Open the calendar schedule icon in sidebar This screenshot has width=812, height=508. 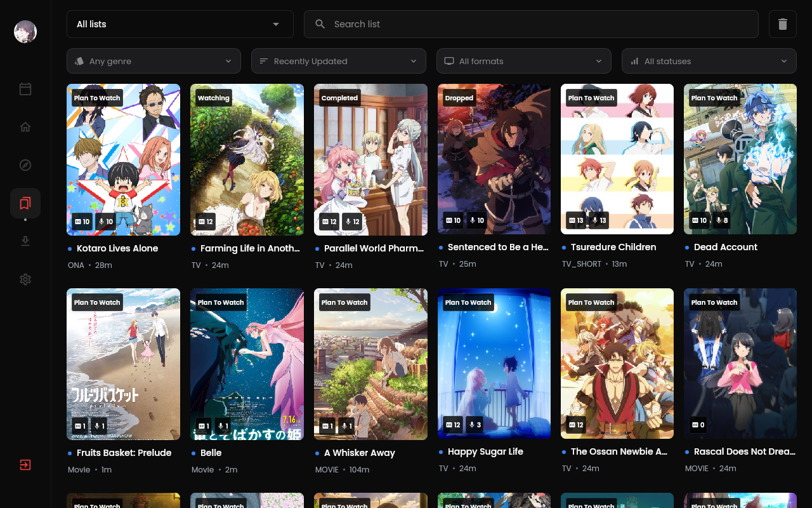pyautogui.click(x=25, y=89)
